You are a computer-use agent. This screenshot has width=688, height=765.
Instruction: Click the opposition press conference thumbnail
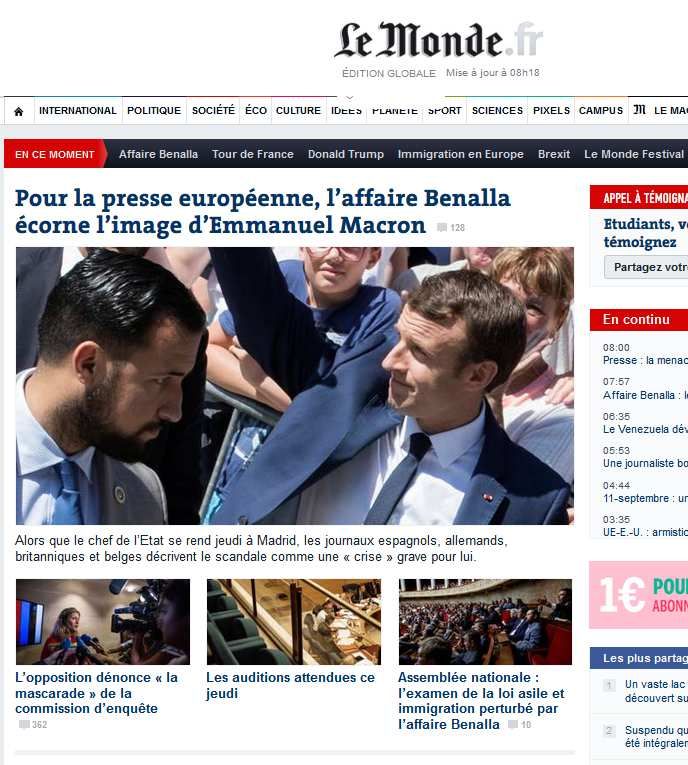tap(102, 622)
